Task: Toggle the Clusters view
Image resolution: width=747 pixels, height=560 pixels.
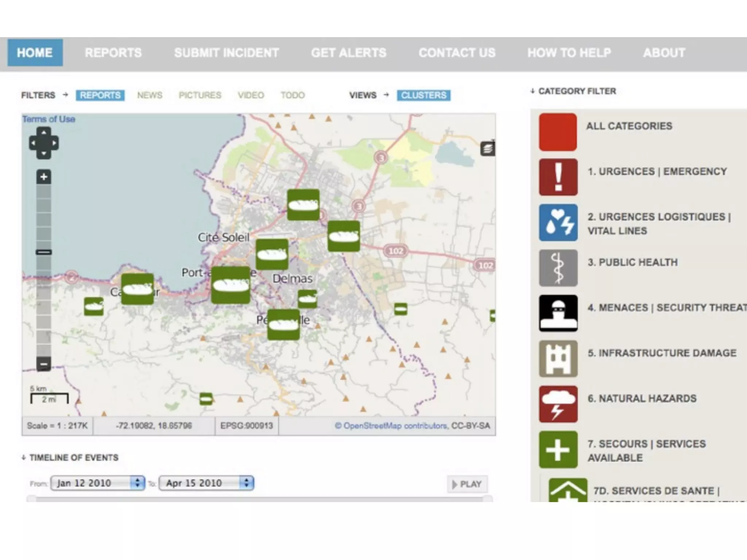Action: click(423, 95)
